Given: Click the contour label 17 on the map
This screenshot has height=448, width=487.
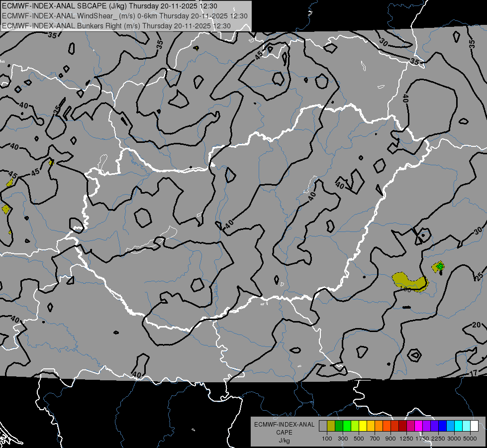Looking at the screenshot, I should pos(473,373).
